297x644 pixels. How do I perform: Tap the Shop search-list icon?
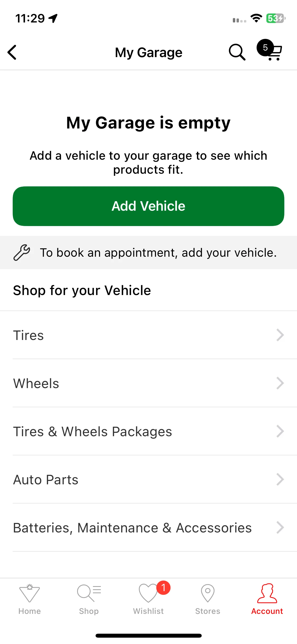pyautogui.click(x=89, y=593)
